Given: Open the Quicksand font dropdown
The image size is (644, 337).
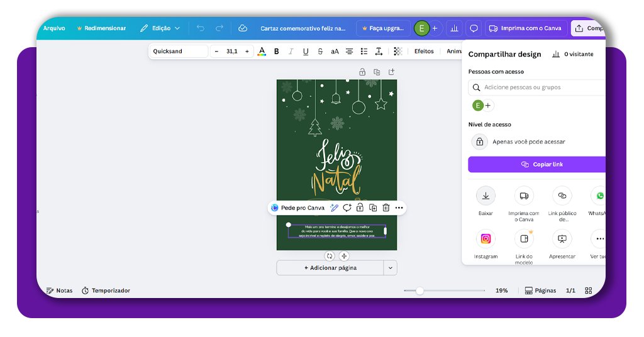Looking at the screenshot, I should pyautogui.click(x=179, y=52).
